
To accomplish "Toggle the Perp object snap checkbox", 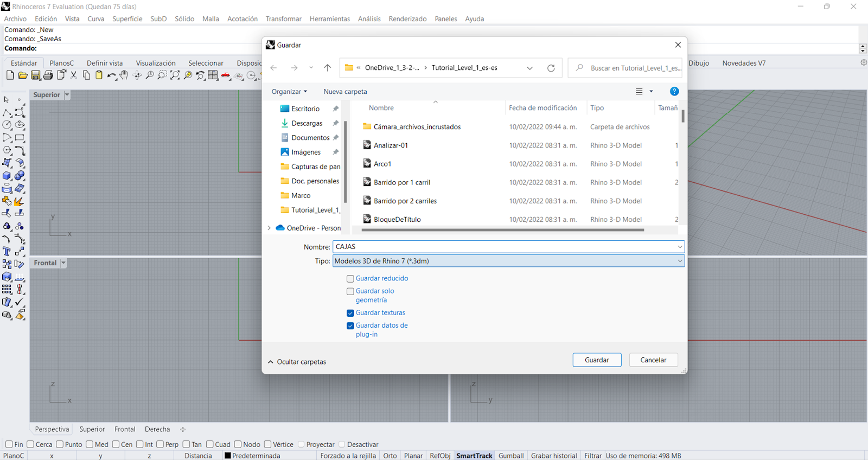I will point(160,444).
